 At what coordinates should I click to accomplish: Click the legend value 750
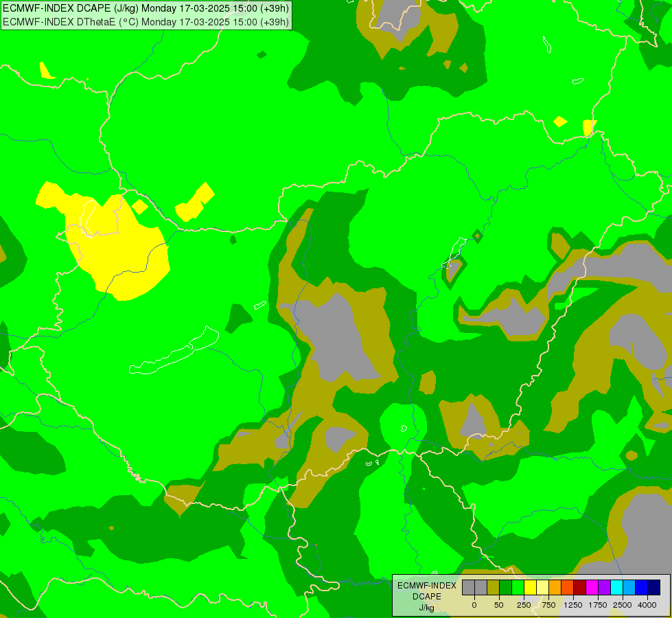pyautogui.click(x=548, y=605)
